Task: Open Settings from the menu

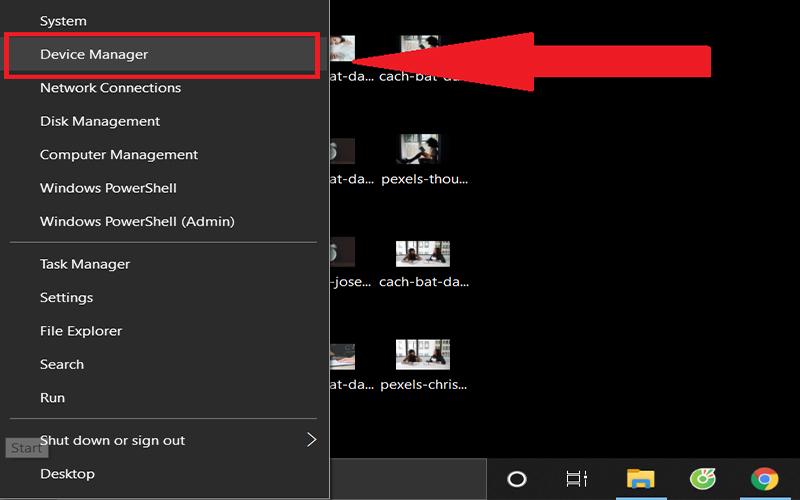Action: click(x=163, y=297)
